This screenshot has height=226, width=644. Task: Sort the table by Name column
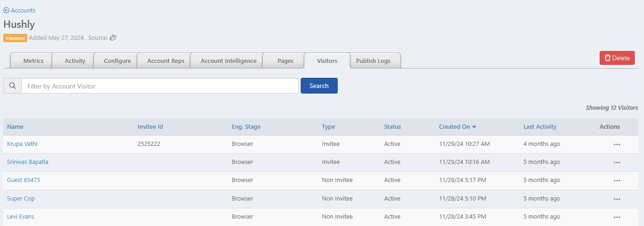click(15, 126)
